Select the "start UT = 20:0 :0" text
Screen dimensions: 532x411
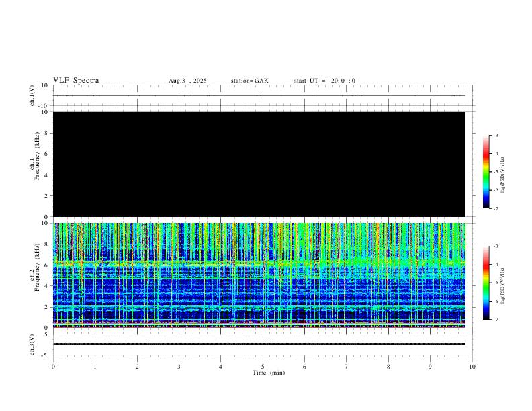tap(324, 81)
